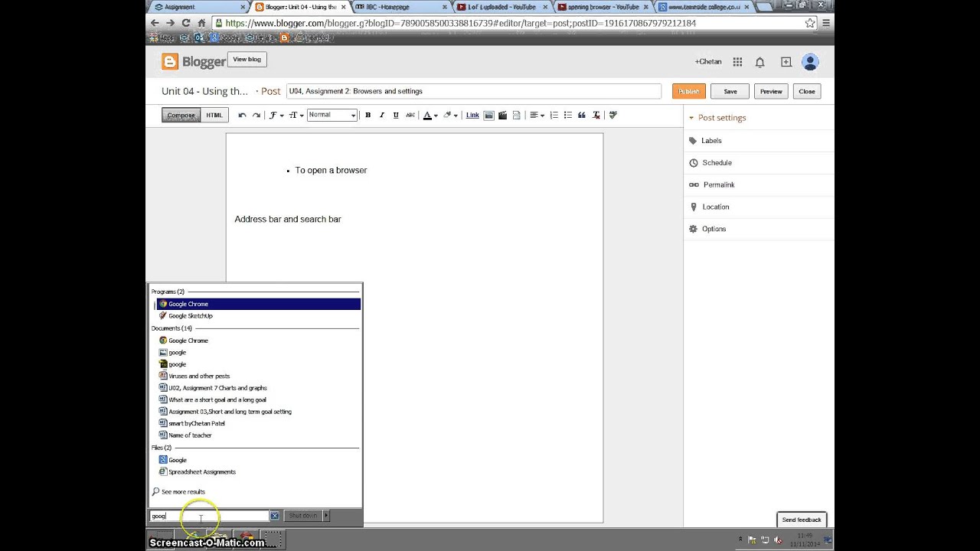Screen dimensions: 980x551
Task: Click the Google+ share icon
Action: click(x=786, y=62)
